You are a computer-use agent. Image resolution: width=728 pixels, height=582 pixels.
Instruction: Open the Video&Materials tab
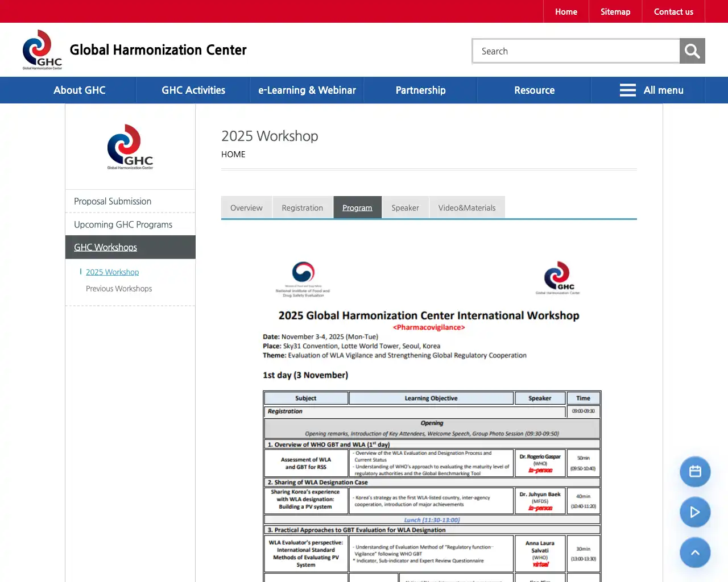click(466, 207)
